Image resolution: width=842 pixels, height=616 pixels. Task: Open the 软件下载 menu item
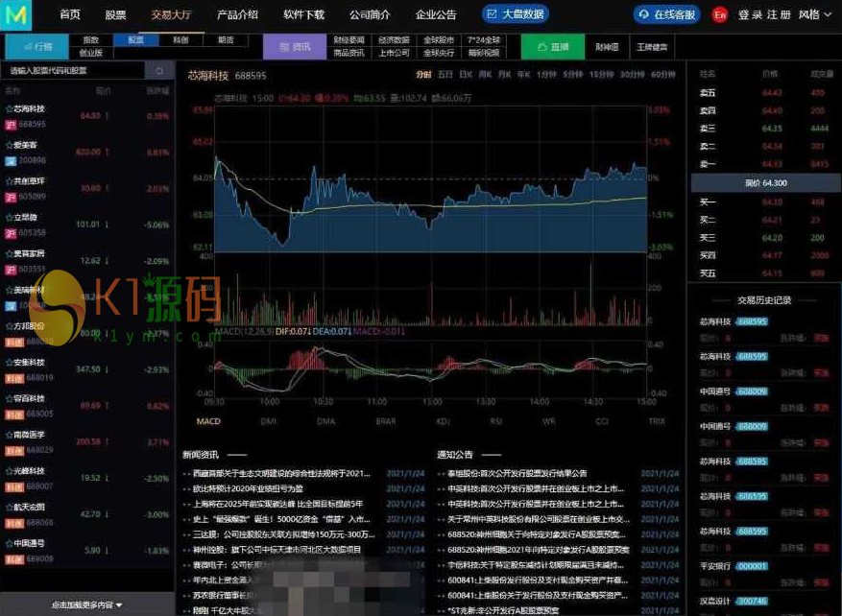[304, 14]
